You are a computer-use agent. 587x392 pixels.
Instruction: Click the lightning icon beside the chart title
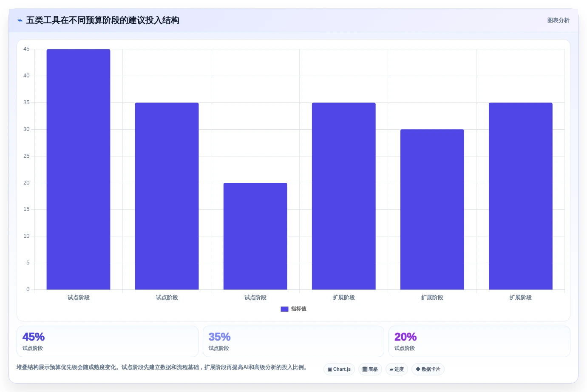(20, 20)
